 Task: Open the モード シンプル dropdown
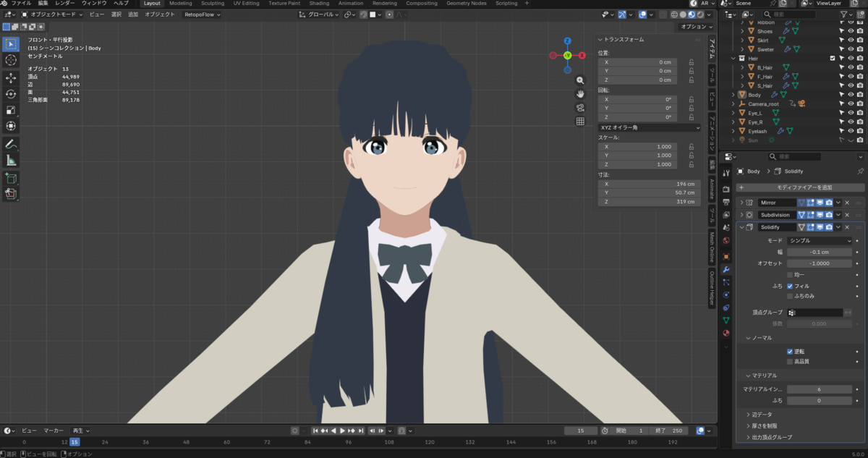pyautogui.click(x=820, y=240)
